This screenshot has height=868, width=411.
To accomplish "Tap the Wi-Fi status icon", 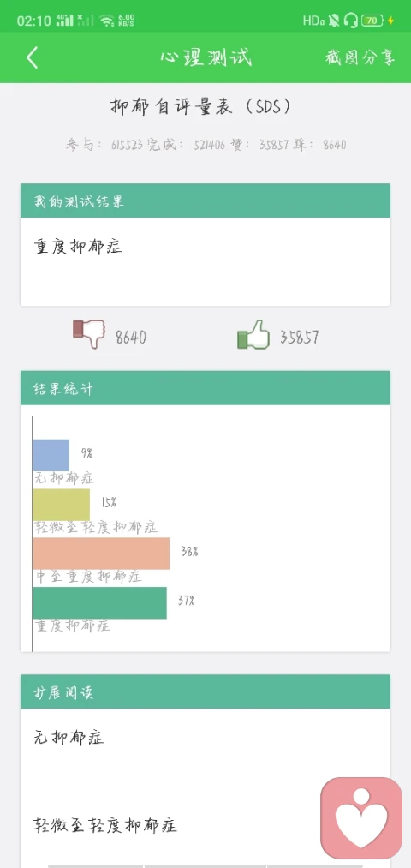I will 107,21.
